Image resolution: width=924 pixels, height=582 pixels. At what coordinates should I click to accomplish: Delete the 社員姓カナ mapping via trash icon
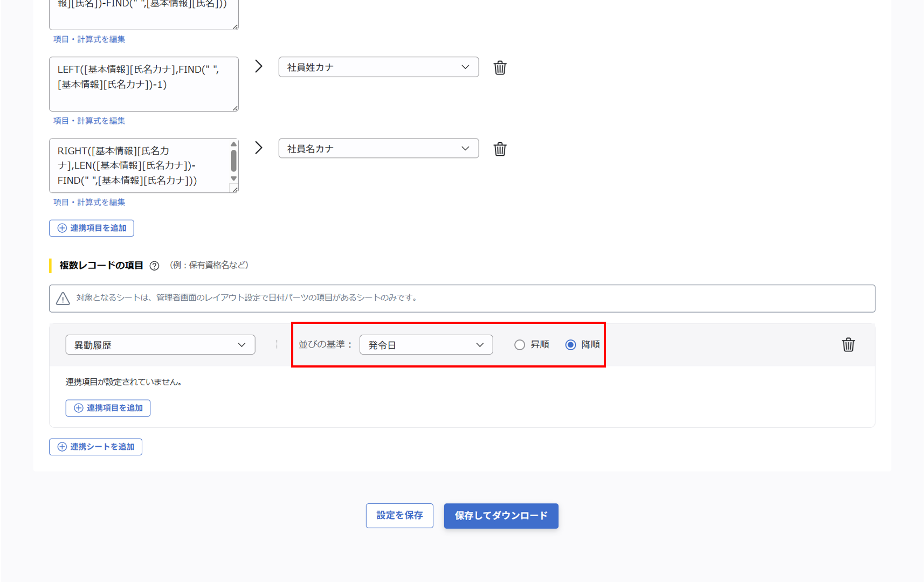coord(500,67)
